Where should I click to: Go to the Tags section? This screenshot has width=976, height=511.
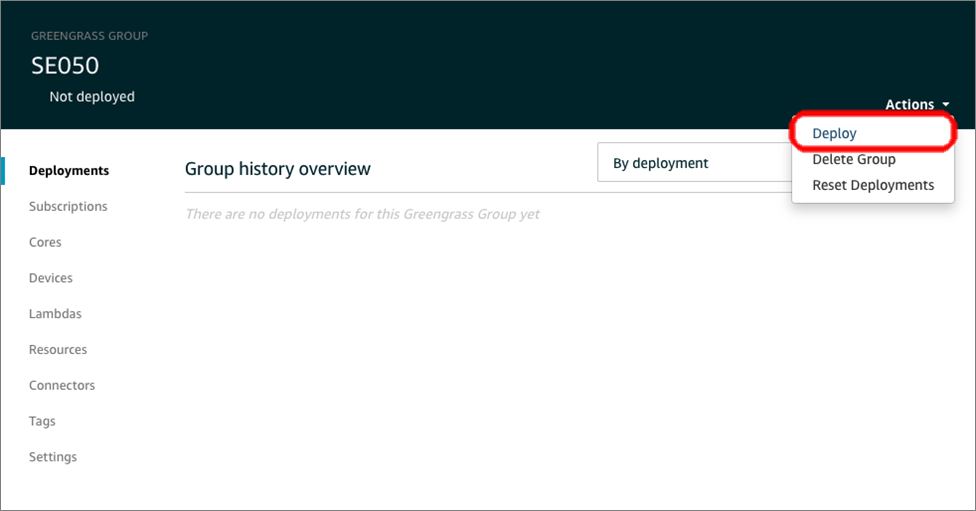(42, 421)
